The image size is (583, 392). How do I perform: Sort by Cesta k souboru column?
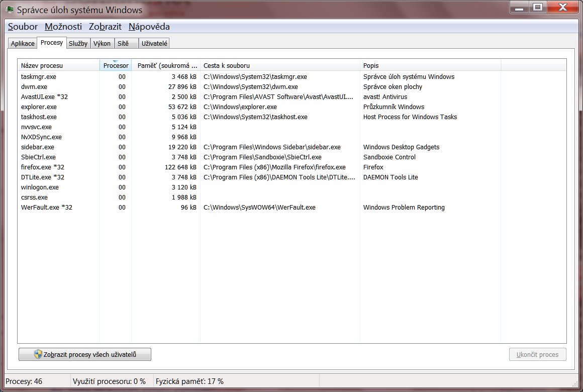(x=280, y=65)
